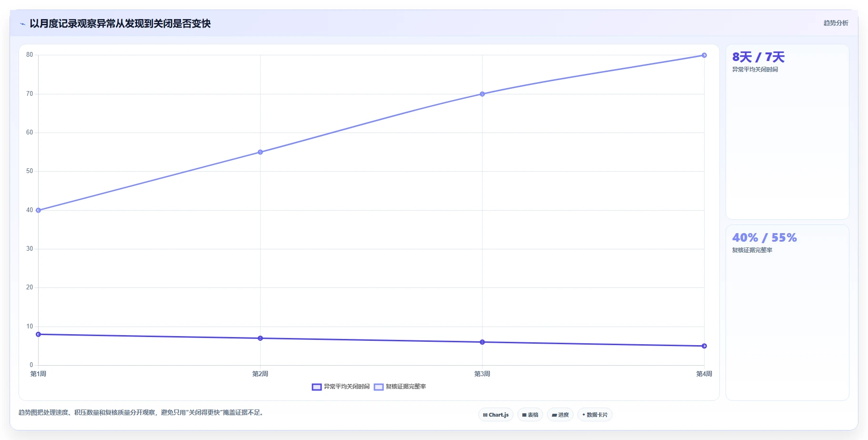
Task: Click the 异常平均关闭时间 legend color box
Action: click(317, 387)
